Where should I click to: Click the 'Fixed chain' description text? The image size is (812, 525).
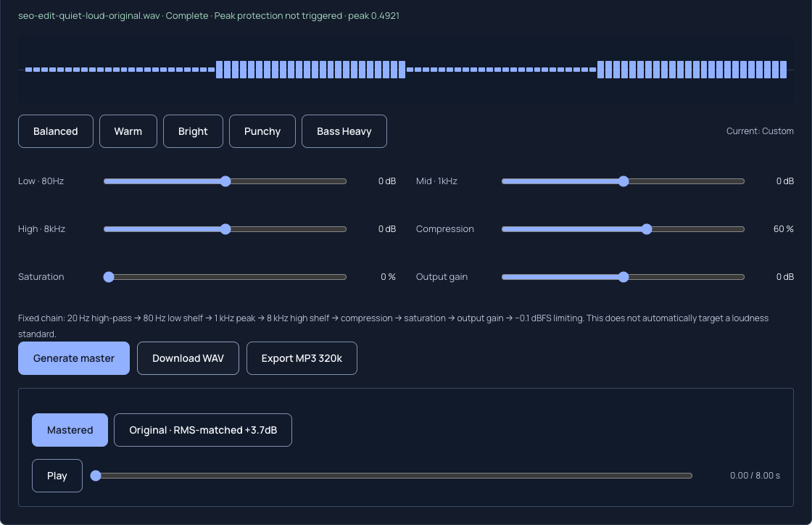[394, 326]
